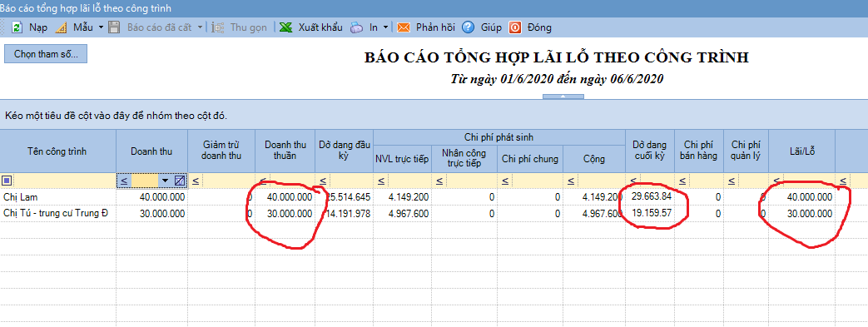Screen dimensions: 868x327
Task: Click the Doanh thu cell 30.000.000 for Chị Tú
Action: pyautogui.click(x=151, y=214)
